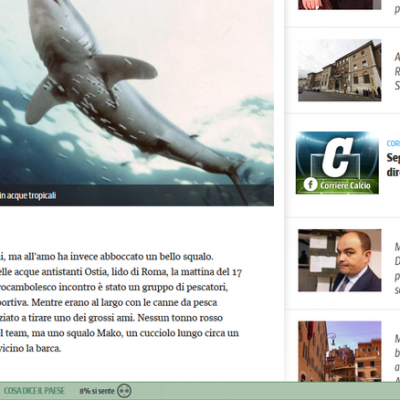Click the Facebook icon on Corriere Calcio banner
This screenshot has height=400, width=400.
click(310, 184)
